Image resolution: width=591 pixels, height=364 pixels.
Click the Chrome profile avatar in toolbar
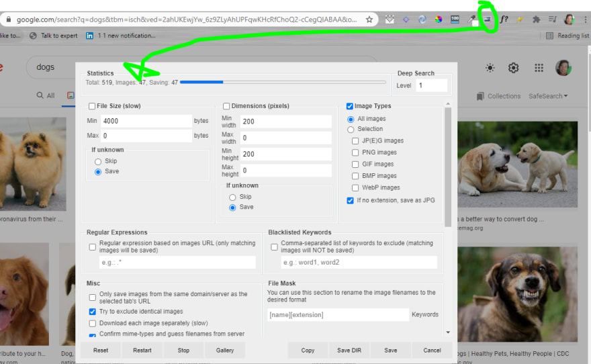click(569, 19)
